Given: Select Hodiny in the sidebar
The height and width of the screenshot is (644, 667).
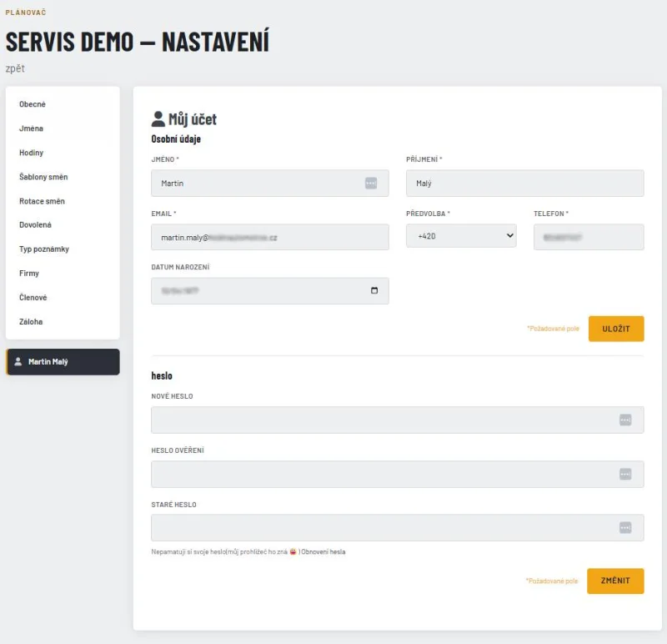Looking at the screenshot, I should 31,153.
